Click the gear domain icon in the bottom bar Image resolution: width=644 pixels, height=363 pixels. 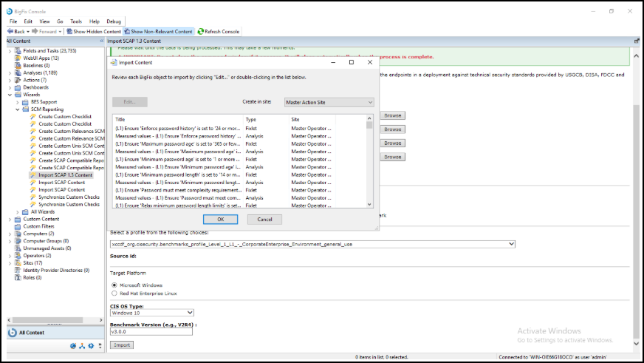pyautogui.click(x=91, y=346)
